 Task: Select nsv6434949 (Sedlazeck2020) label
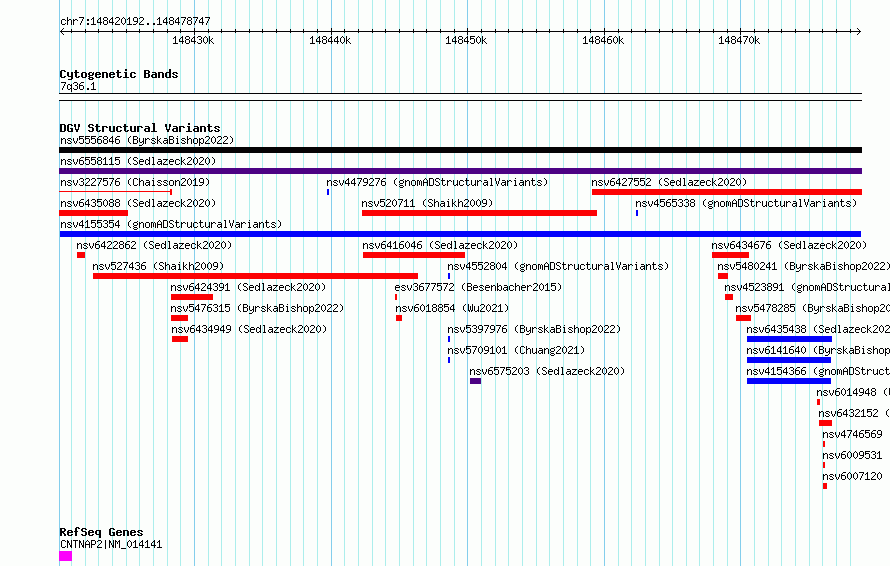250,329
